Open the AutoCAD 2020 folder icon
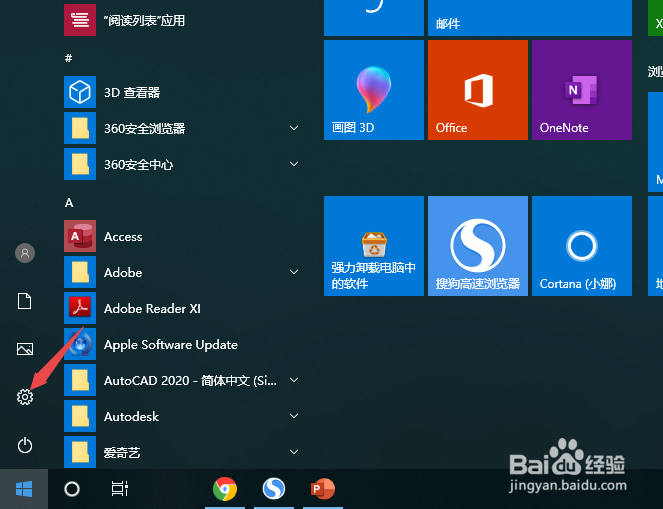Screen dimensions: 663x509 (80, 380)
